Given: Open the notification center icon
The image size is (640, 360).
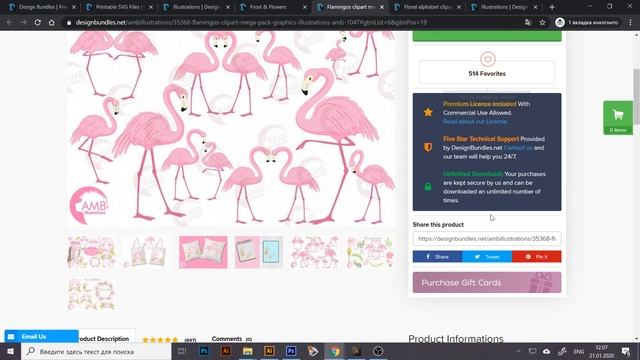Looking at the screenshot, I should (x=626, y=351).
